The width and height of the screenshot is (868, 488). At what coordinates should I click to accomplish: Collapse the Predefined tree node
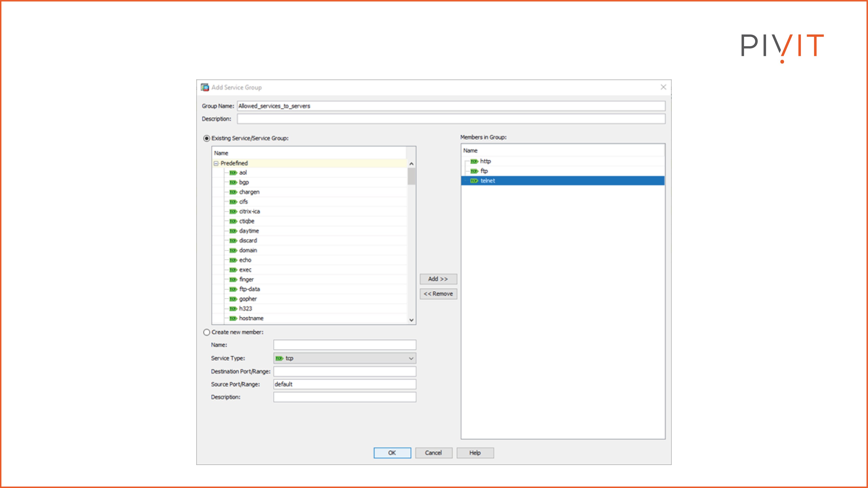[216, 163]
